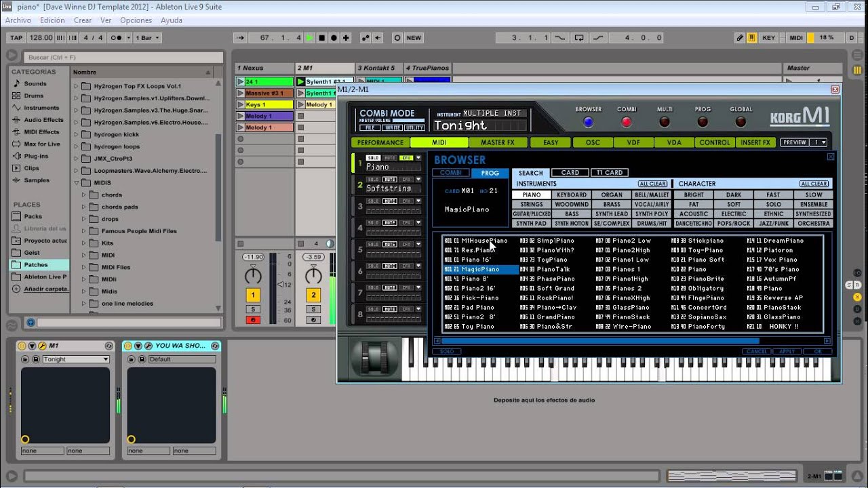The image size is (868, 488).
Task: Open the Packs place in browser
Action: coord(33,216)
